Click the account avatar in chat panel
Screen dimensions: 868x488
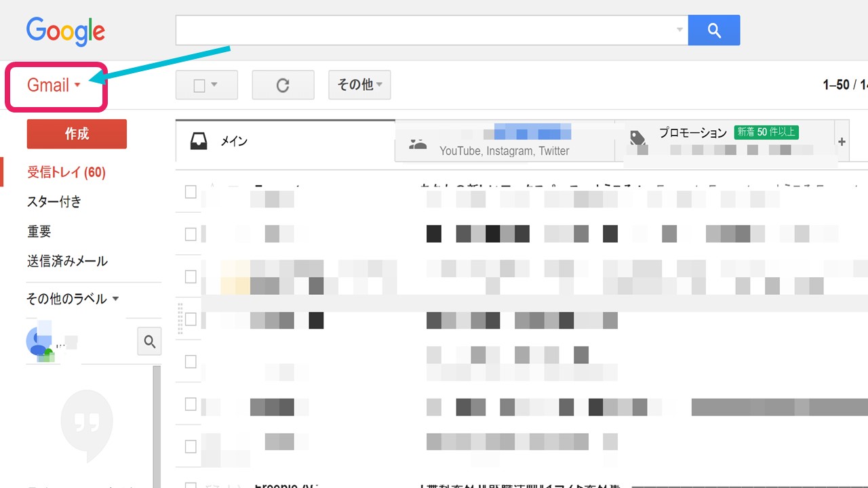click(39, 342)
